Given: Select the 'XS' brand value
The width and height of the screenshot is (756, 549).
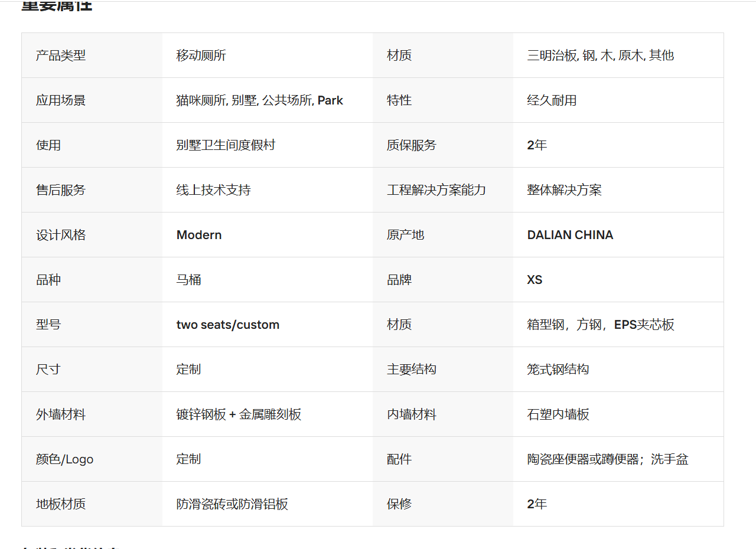Looking at the screenshot, I should coord(535,280).
